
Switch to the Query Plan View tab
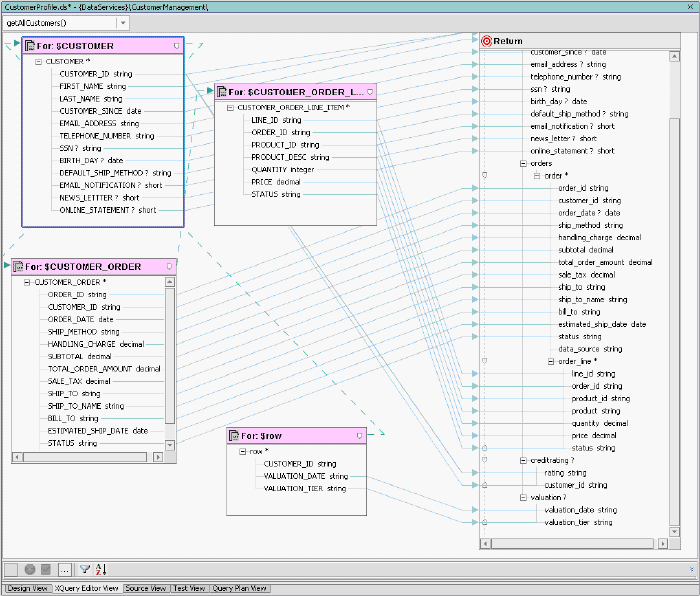(x=239, y=588)
